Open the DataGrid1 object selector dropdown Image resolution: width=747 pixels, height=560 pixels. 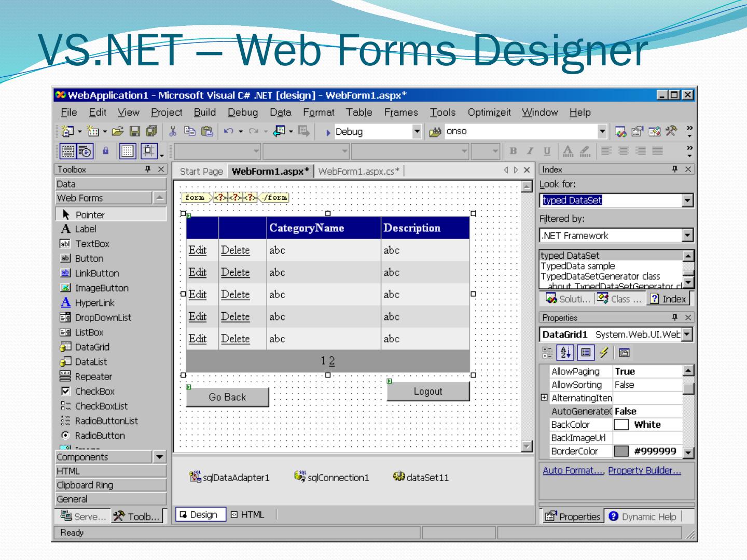point(688,334)
